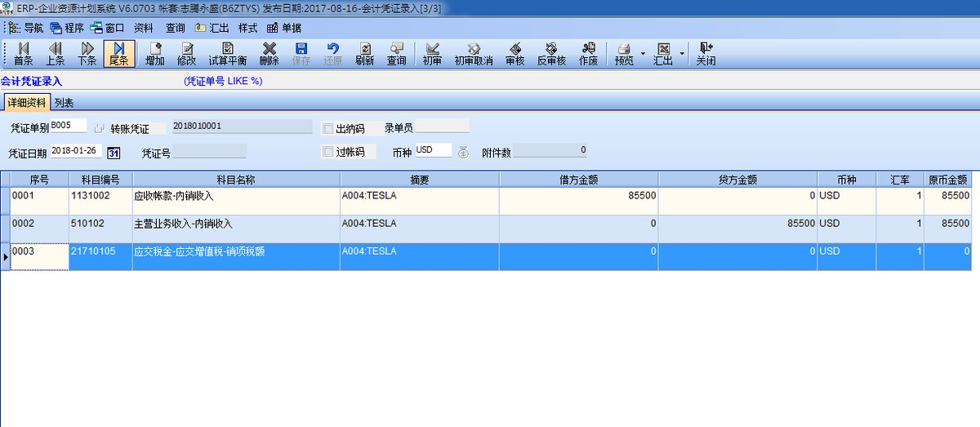Click account code 510102

100,229
